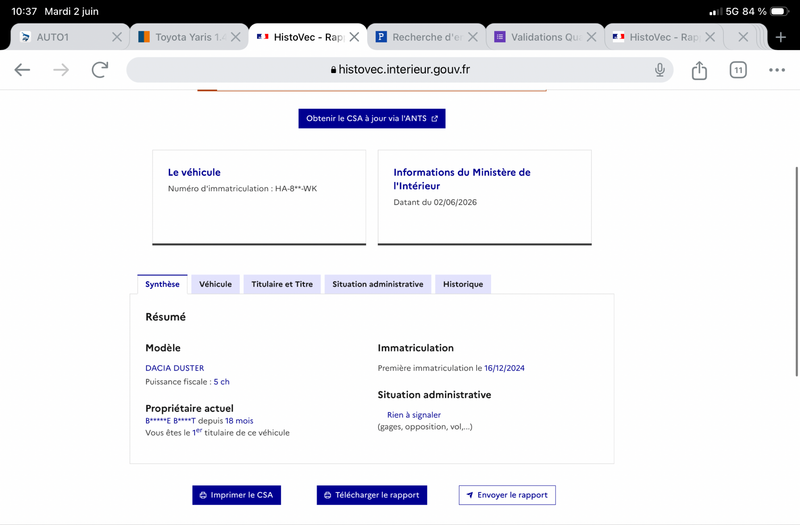The width and height of the screenshot is (800, 525).
Task: Select the Véhicule tab
Action: [x=215, y=284]
